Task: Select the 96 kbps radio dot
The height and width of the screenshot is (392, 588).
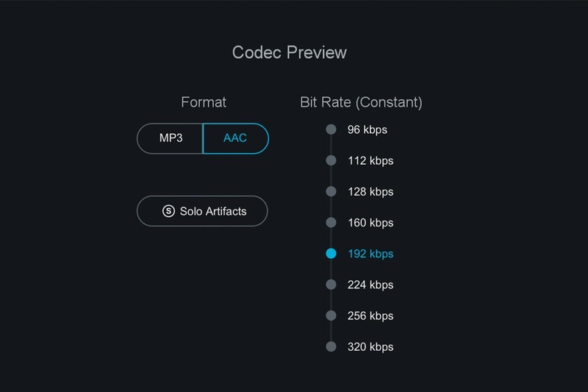Action: 331,129
